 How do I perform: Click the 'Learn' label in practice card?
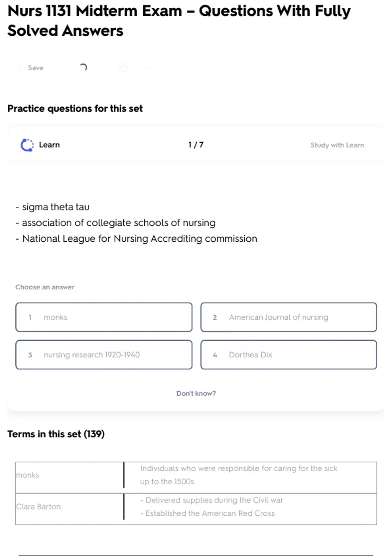(49, 145)
